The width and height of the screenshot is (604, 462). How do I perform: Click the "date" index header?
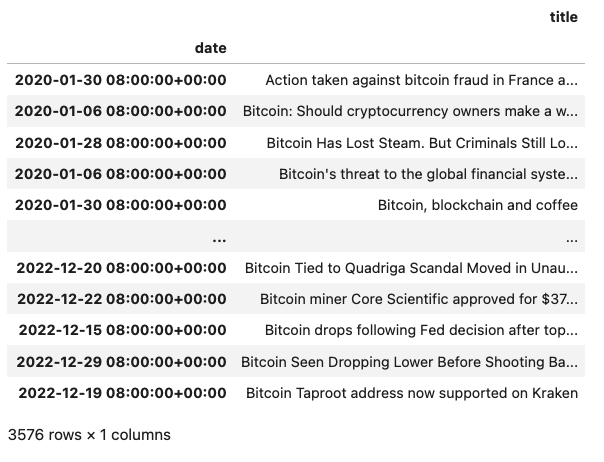[x=211, y=48]
